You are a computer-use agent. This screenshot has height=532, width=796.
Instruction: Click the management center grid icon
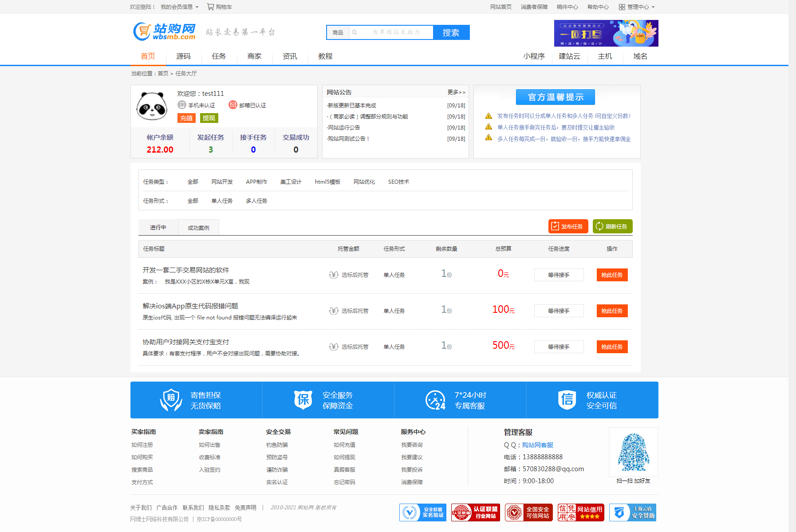pyautogui.click(x=622, y=7)
